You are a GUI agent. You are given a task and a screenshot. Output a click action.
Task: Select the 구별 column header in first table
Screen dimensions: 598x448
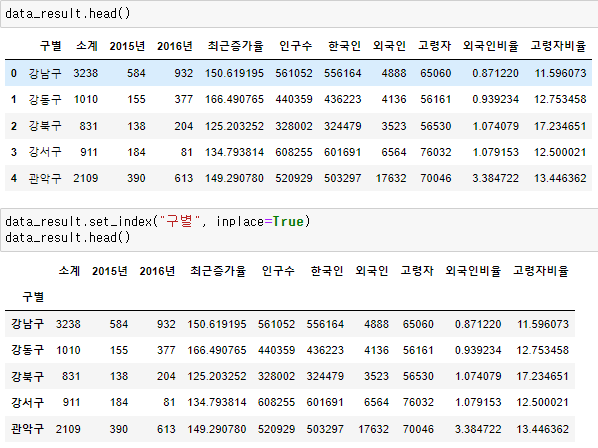51,46
